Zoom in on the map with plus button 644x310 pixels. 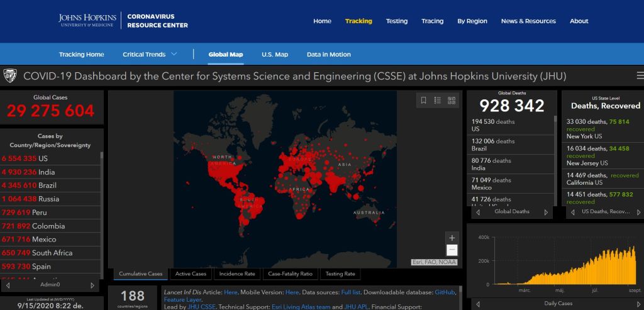[x=452, y=238]
